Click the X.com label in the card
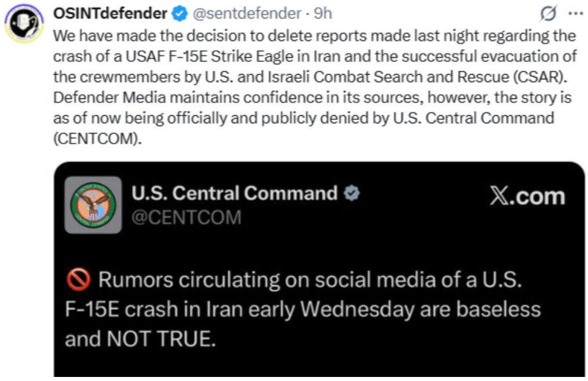 tap(527, 196)
